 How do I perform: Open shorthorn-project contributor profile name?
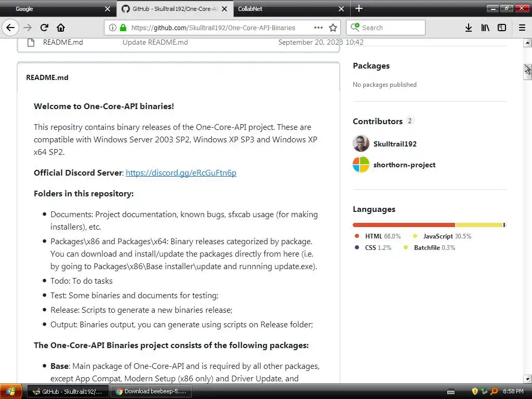[404, 165]
